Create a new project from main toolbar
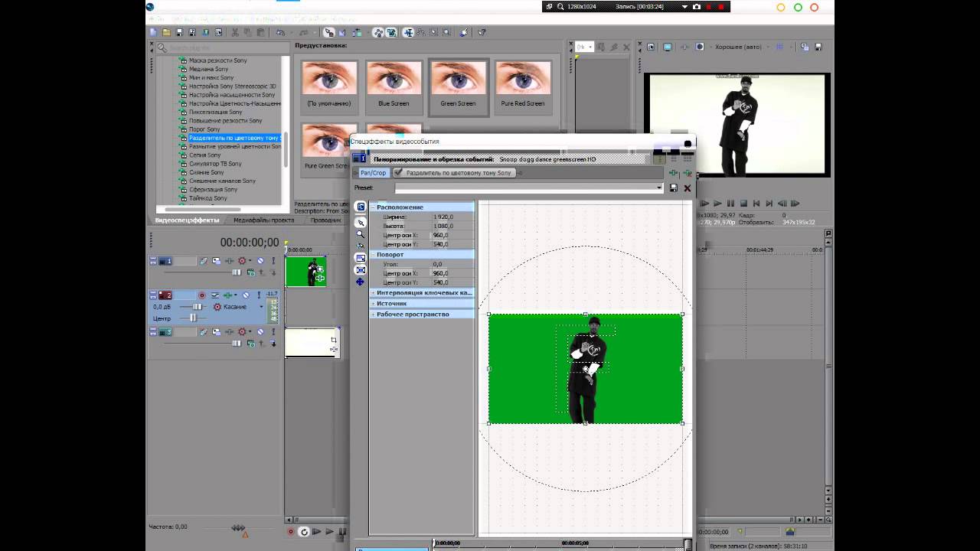The image size is (980, 551). click(153, 33)
